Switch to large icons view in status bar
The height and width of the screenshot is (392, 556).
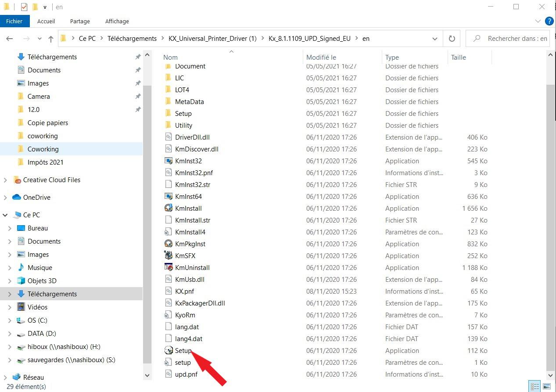pos(547,387)
